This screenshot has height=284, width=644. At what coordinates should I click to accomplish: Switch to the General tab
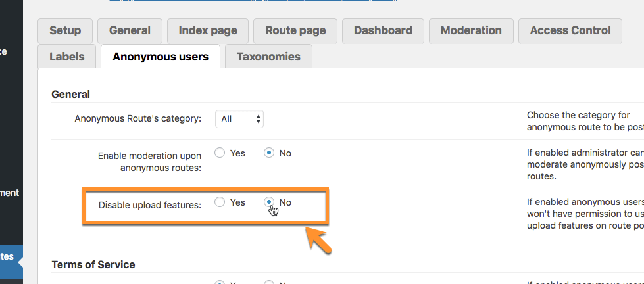130,30
